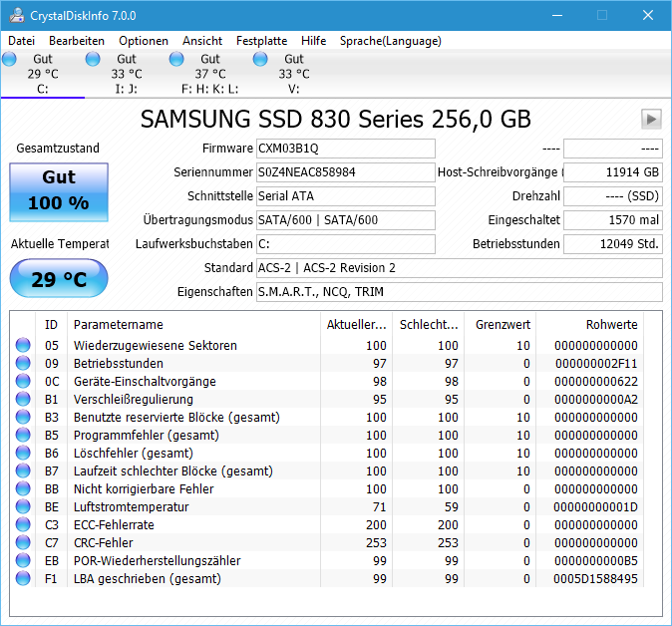Click status orb for Betriebsstunden row 09
Screen dimensions: 672x626
[23, 363]
